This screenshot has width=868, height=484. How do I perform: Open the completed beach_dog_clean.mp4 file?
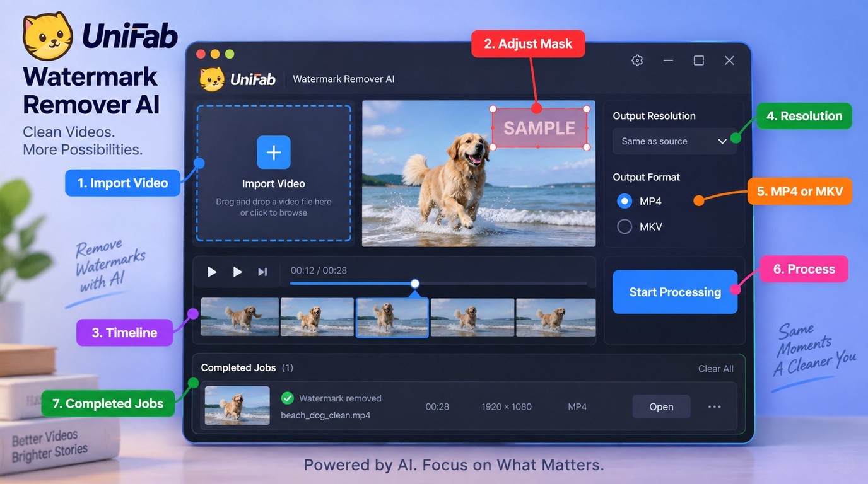coord(661,406)
